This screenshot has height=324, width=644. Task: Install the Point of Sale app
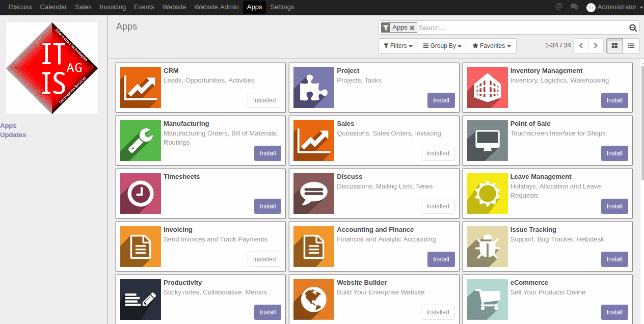[614, 153]
